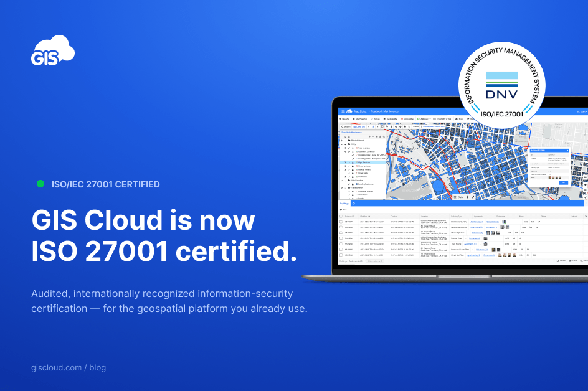Click the download arrow icon beside Data
The height and width of the screenshot is (391, 588).
(x=467, y=197)
